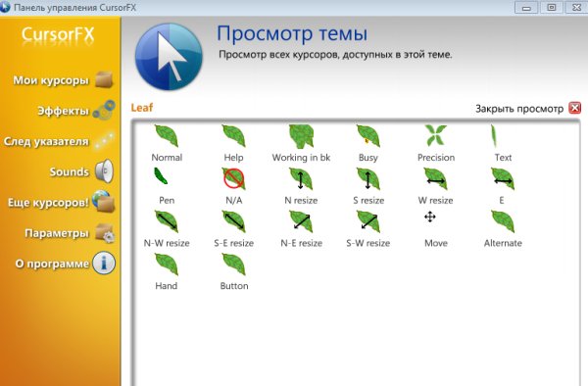Close the CursorFX control panel window
The height and width of the screenshot is (386, 588).
(576, 7)
